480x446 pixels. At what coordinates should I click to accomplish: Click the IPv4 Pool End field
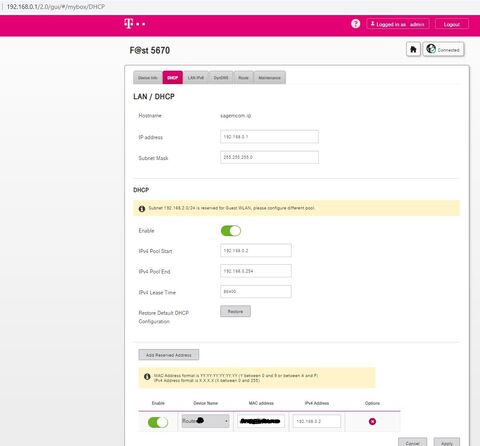coord(256,271)
